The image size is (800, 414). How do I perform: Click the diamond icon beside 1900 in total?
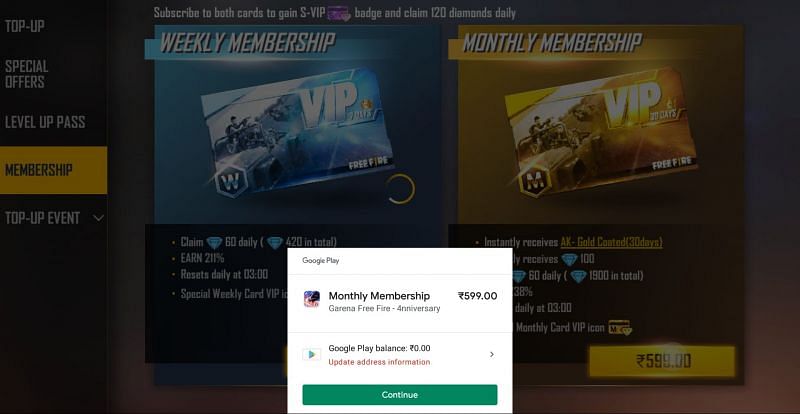[579, 277]
